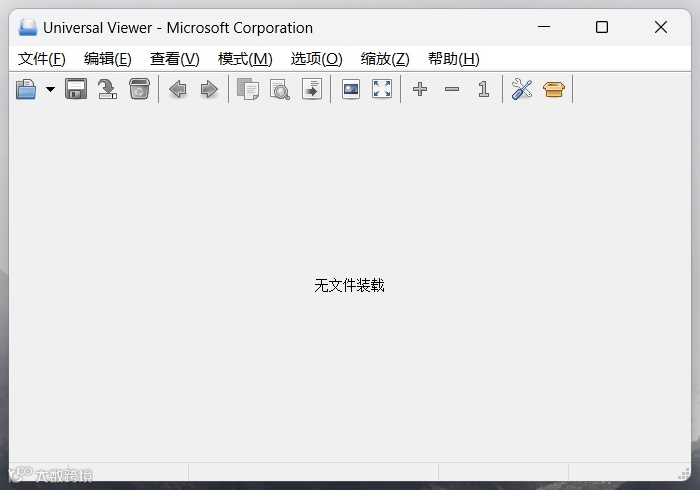The image size is (700, 490).
Task: Open the 帮助(H) menu
Action: (454, 59)
